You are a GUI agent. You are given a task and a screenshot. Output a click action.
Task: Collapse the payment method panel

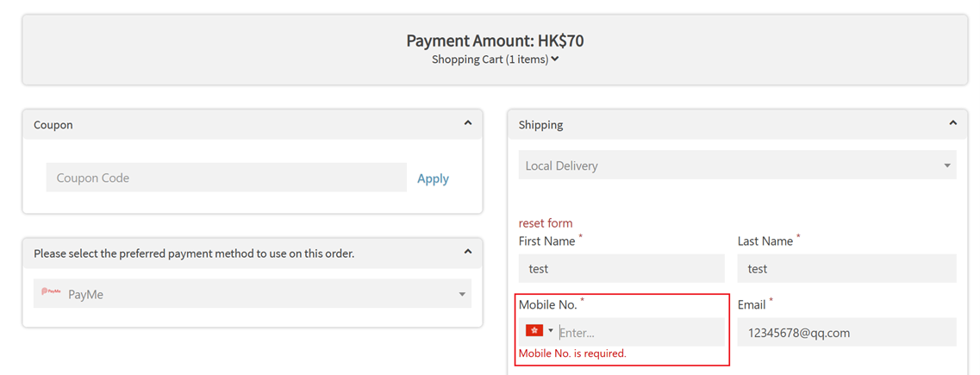(467, 252)
